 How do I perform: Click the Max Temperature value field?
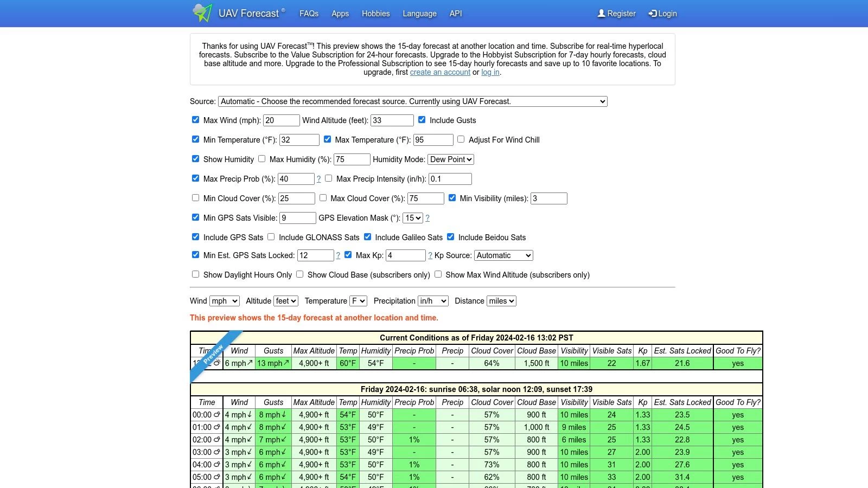(x=433, y=140)
